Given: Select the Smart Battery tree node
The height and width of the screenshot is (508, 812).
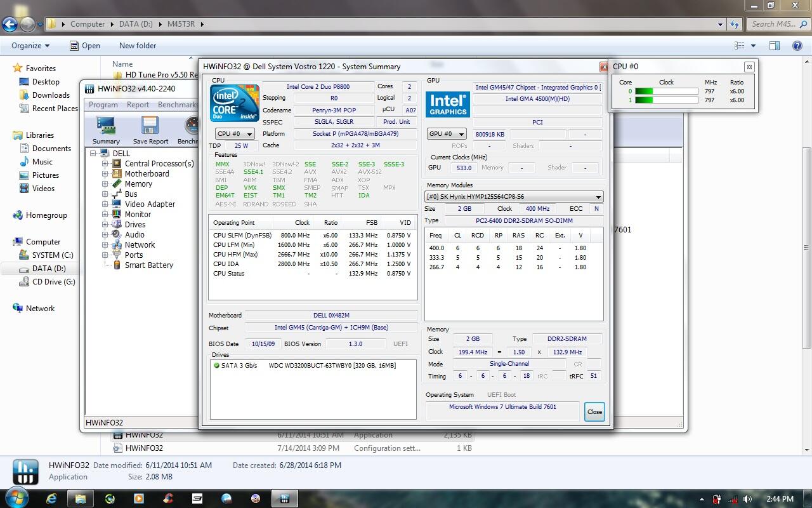Looking at the screenshot, I should point(148,265).
